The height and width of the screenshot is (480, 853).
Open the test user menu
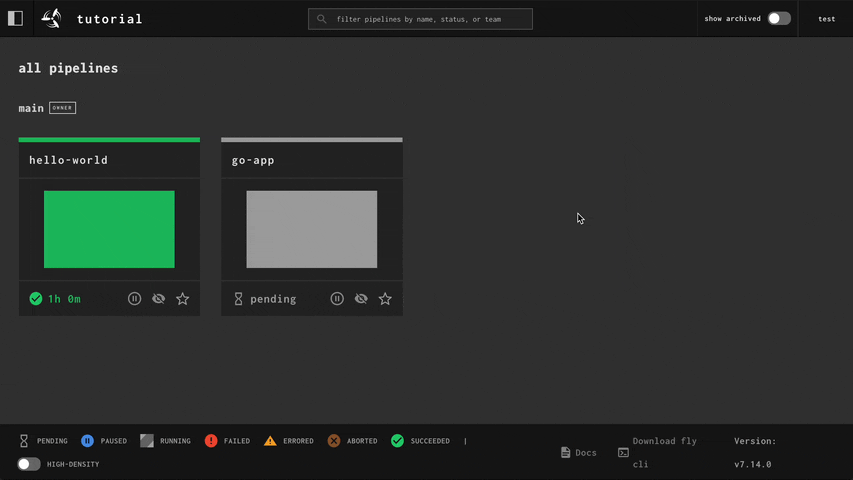[826, 18]
